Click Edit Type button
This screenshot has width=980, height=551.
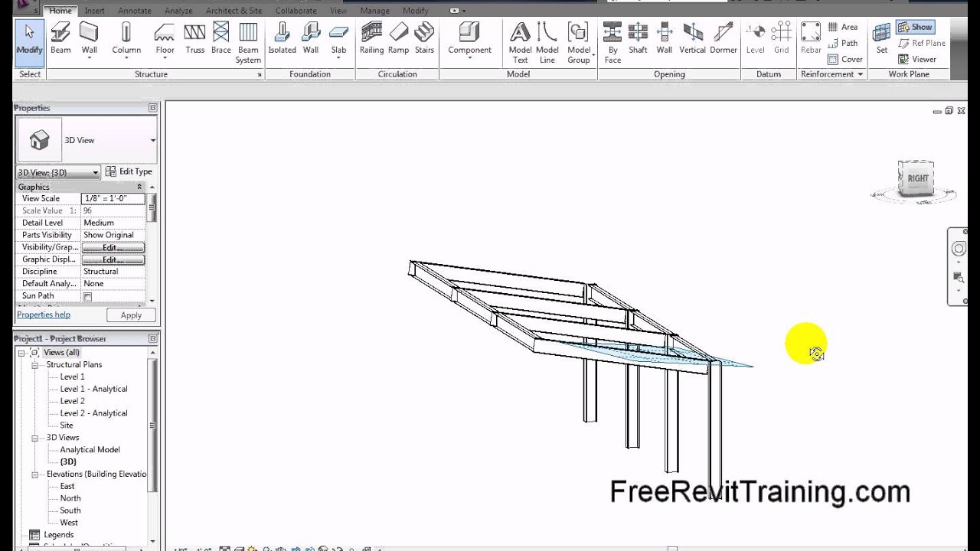click(x=129, y=171)
